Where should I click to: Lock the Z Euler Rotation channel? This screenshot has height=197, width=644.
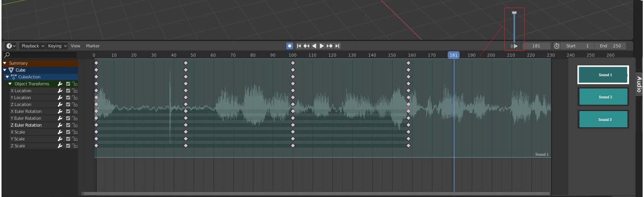pyautogui.click(x=75, y=125)
